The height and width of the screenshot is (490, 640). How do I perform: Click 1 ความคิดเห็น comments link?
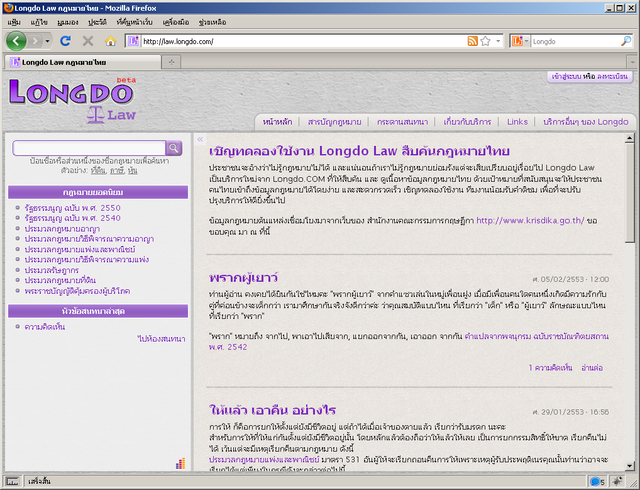pos(551,368)
